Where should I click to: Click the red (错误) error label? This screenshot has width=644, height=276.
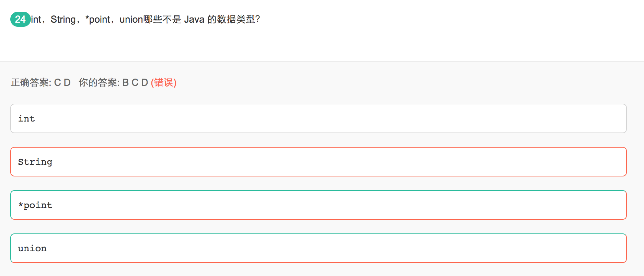coord(164,82)
